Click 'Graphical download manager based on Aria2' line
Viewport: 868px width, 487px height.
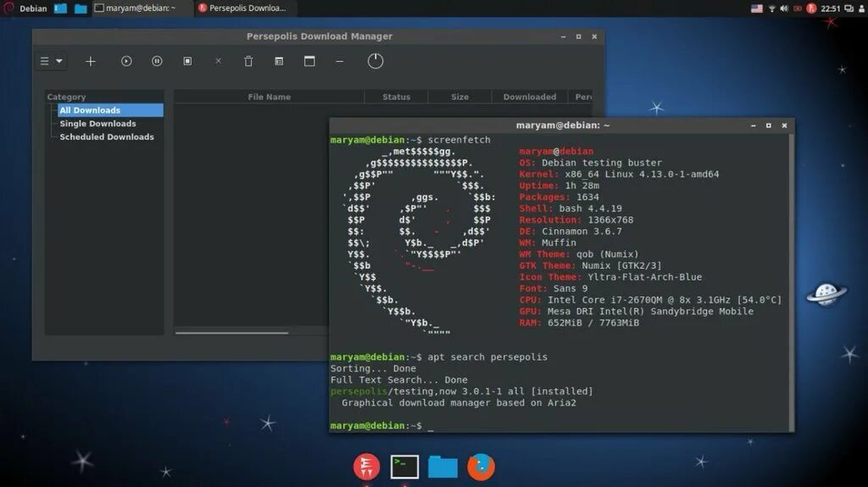click(459, 403)
